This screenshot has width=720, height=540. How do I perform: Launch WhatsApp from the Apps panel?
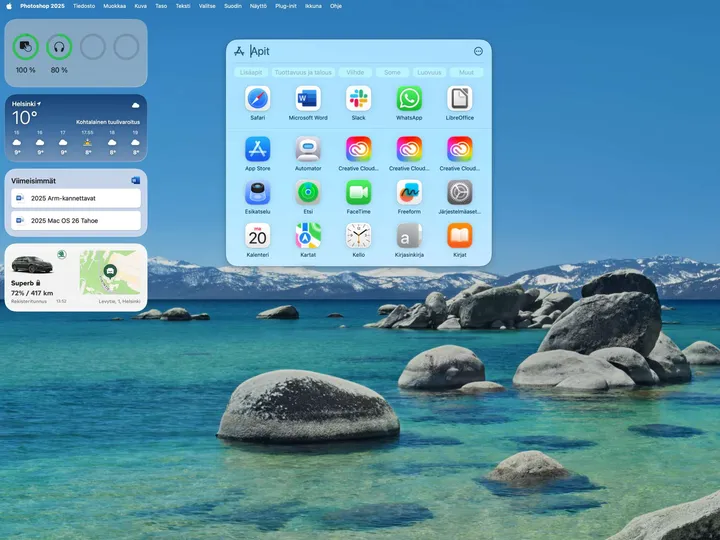point(409,99)
